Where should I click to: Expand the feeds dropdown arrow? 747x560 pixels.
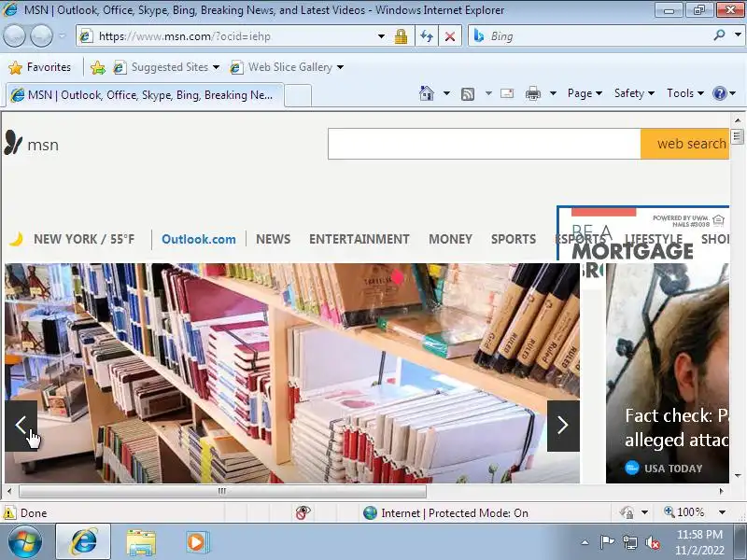488,93
